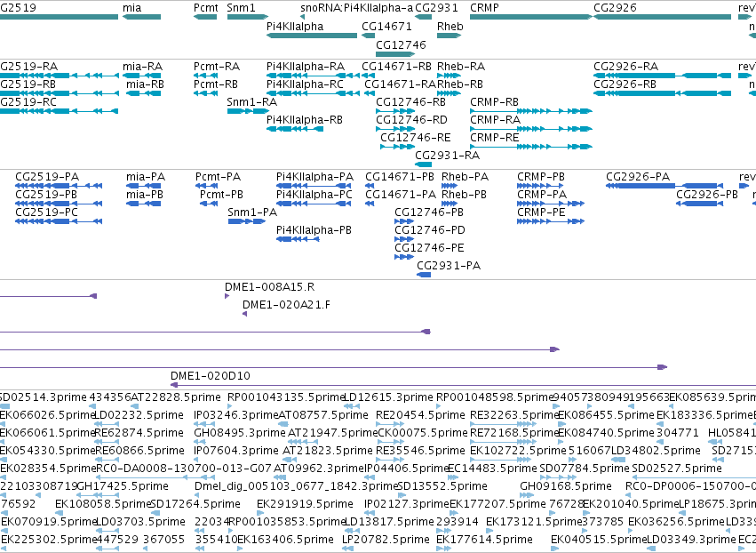Image resolution: width=756 pixels, height=553 pixels.
Task: Click the Pi4KIIalpha-RA transcript label
Action: click(x=306, y=66)
